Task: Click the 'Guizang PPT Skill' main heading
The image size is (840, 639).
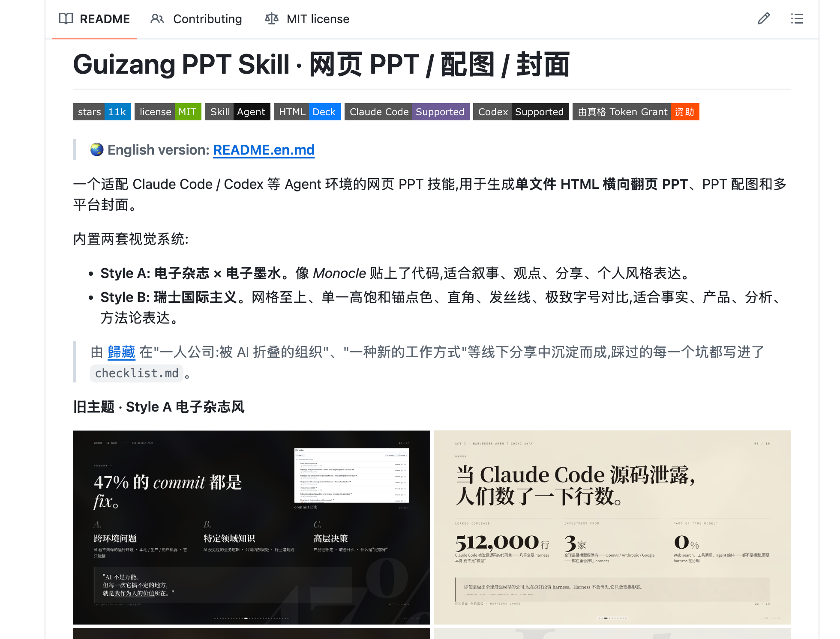Action: [321, 64]
